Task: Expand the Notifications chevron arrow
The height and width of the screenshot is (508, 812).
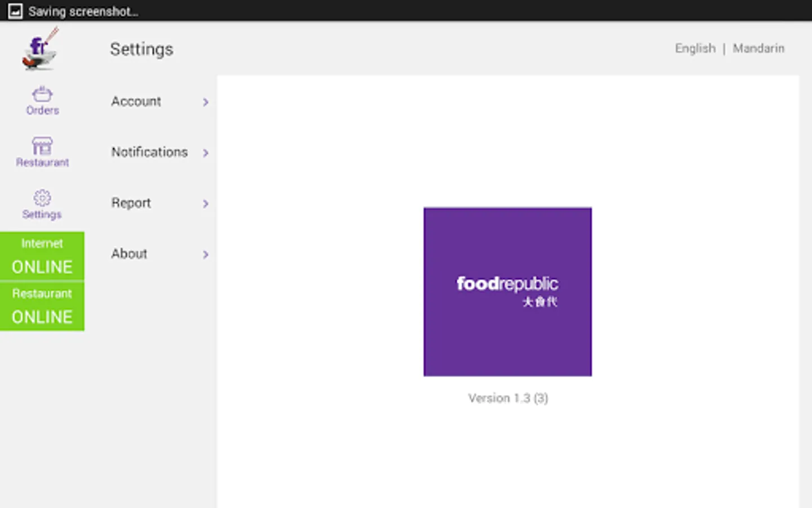Action: click(206, 153)
